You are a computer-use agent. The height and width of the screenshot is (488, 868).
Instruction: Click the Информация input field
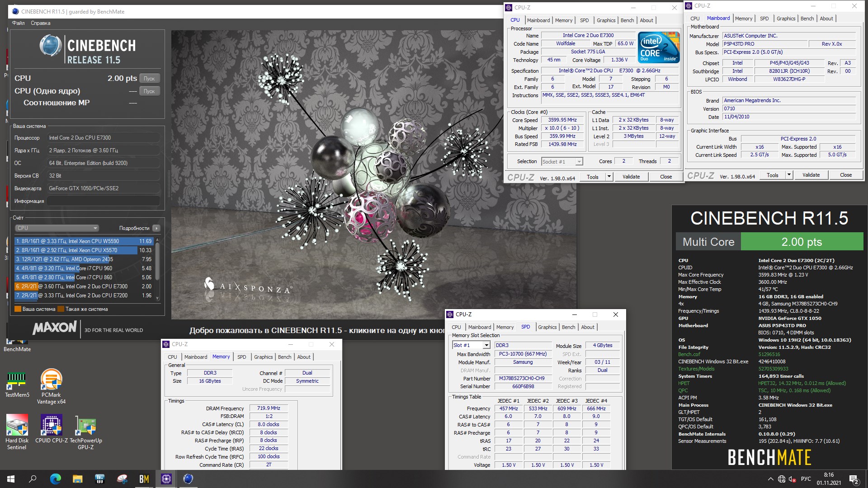pyautogui.click(x=104, y=201)
